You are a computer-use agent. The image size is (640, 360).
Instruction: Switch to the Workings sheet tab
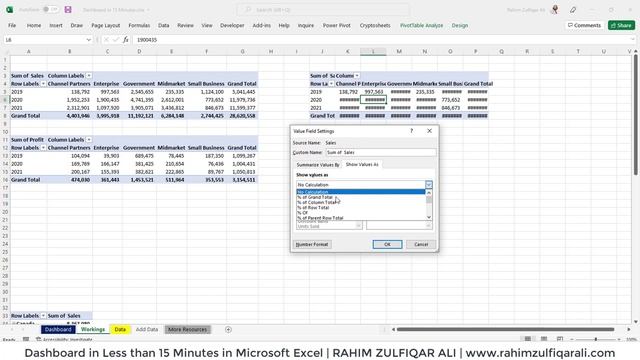93,329
